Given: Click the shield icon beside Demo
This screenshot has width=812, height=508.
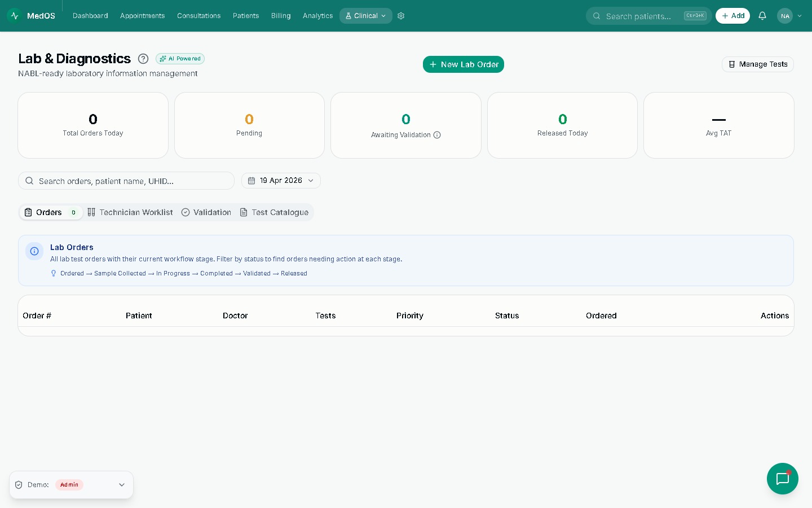Looking at the screenshot, I should coord(19,485).
